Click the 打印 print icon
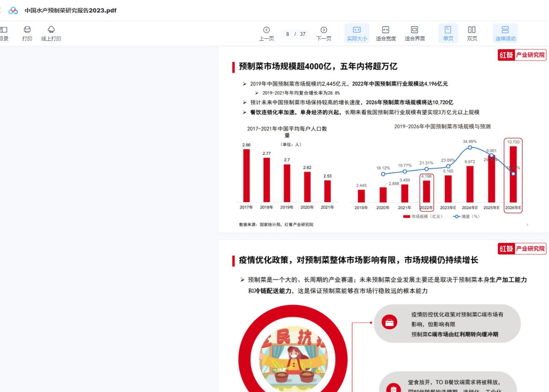This screenshot has width=549, height=392. pos(27,33)
